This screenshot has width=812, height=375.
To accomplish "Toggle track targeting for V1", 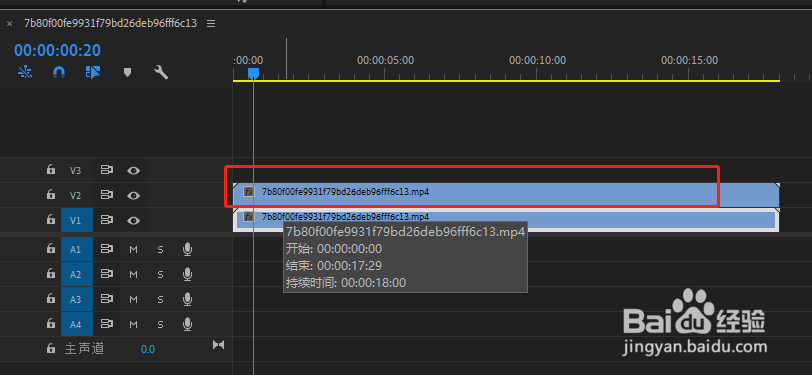I will point(77,221).
